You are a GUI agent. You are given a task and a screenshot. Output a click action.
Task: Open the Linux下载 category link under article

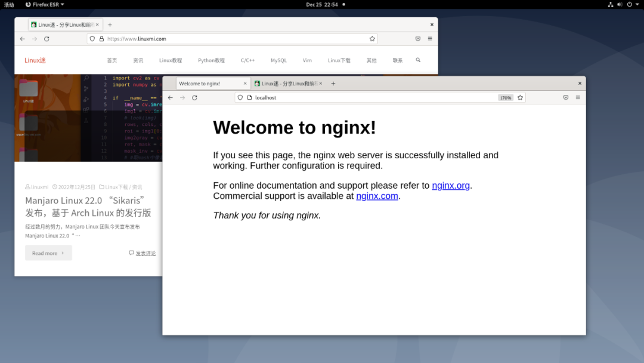click(x=116, y=187)
